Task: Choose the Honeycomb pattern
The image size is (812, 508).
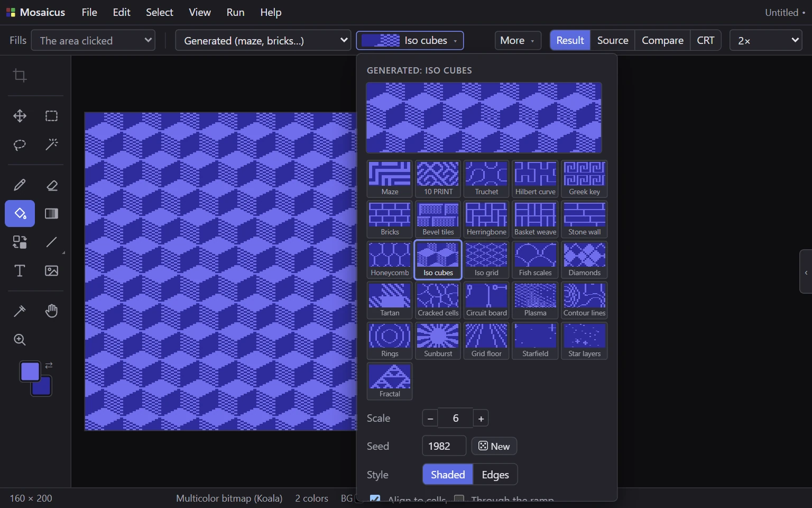Action: [390, 260]
